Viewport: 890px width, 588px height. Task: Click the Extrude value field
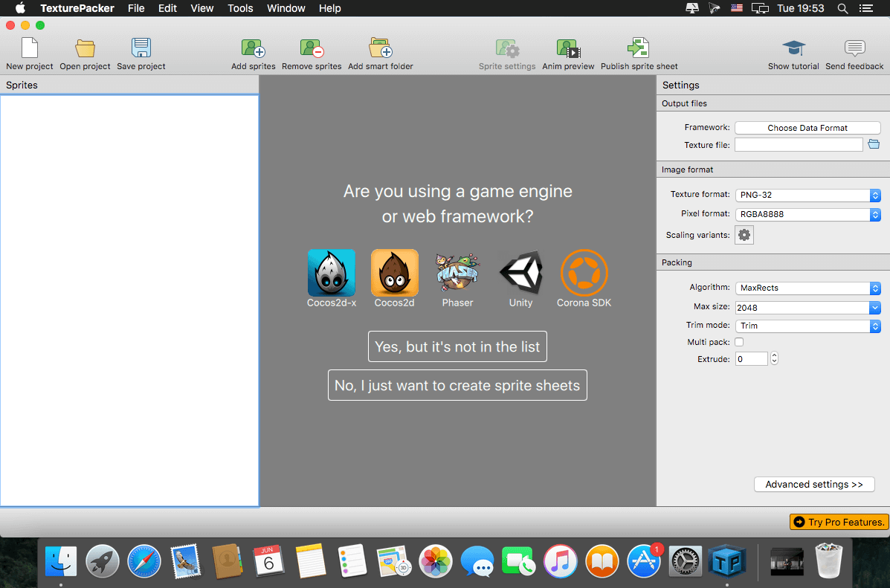click(x=752, y=359)
